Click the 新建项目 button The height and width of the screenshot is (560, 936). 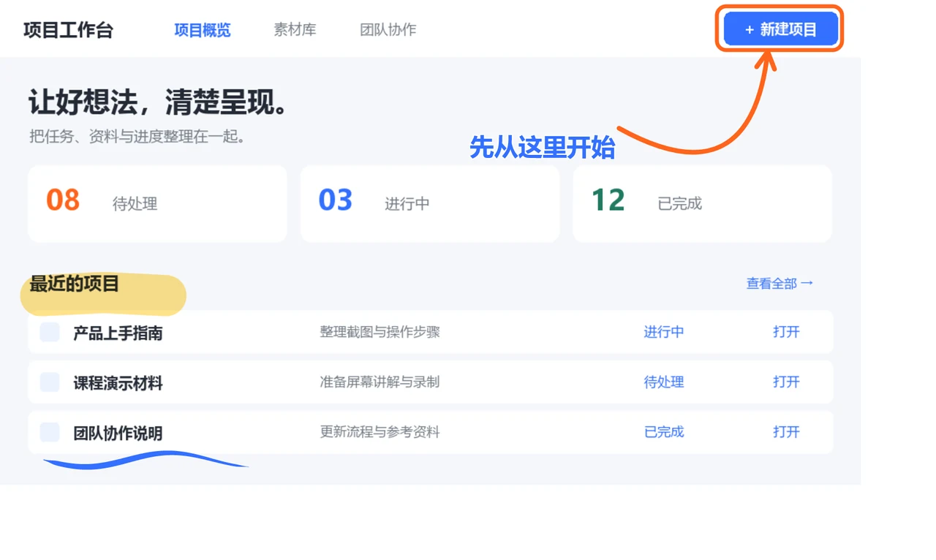tap(780, 29)
